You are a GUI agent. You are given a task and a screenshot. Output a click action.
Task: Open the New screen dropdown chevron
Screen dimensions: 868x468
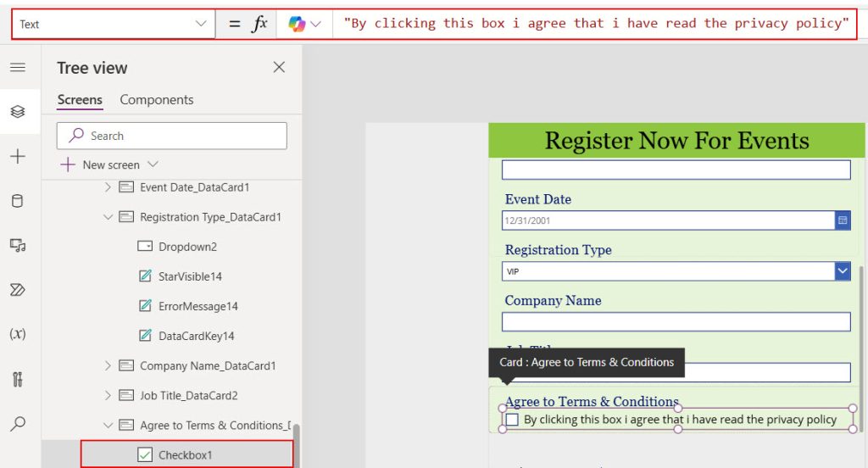click(153, 164)
